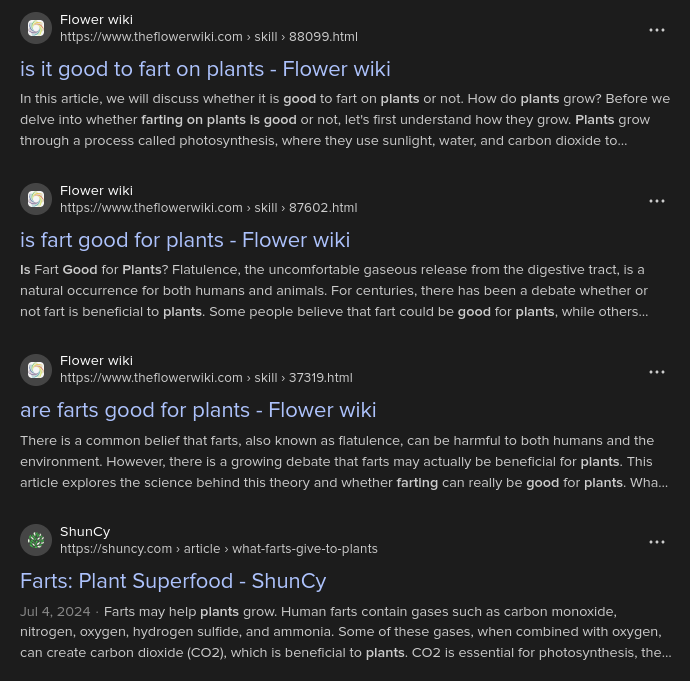Image resolution: width=690 pixels, height=681 pixels.
Task: Open "Farts: Plant Superfood - ShunCy" link
Action: point(173,581)
